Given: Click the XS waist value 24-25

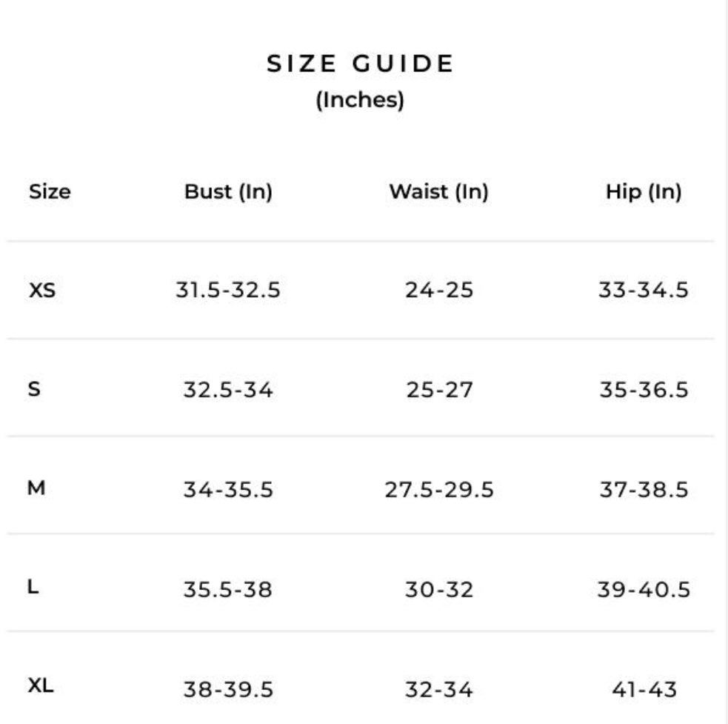Looking at the screenshot, I should 438,290.
